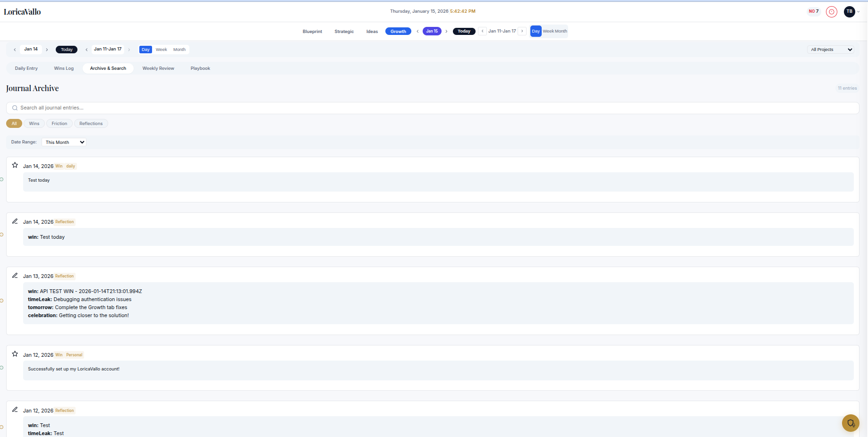The height and width of the screenshot is (437, 868).
Task: Click the magnifier icon inside the search bar
Action: point(14,108)
